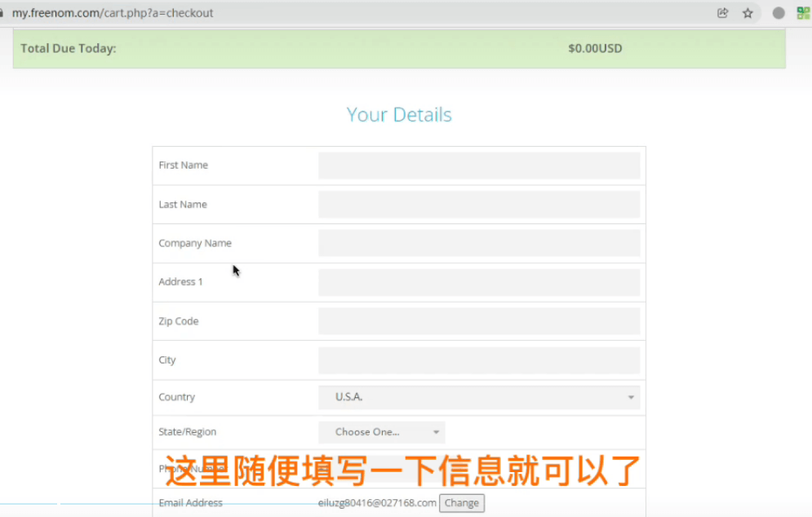
Task: Click the Address 1 input field
Action: point(478,282)
